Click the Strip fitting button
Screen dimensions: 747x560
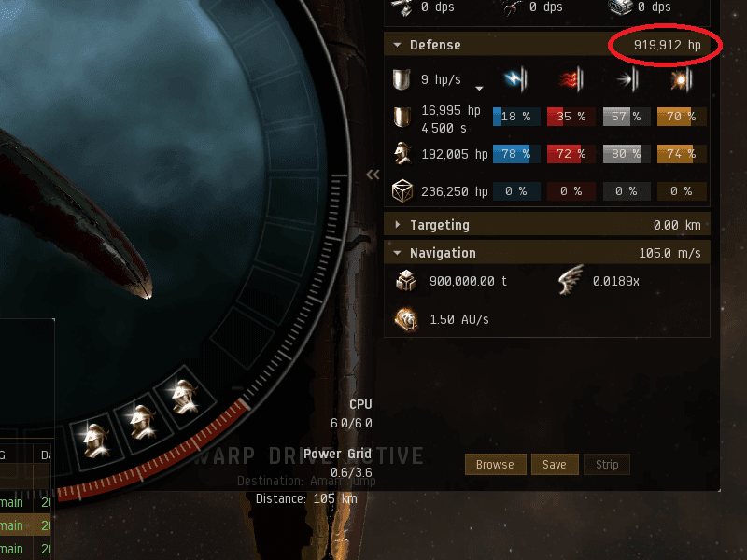pos(606,464)
